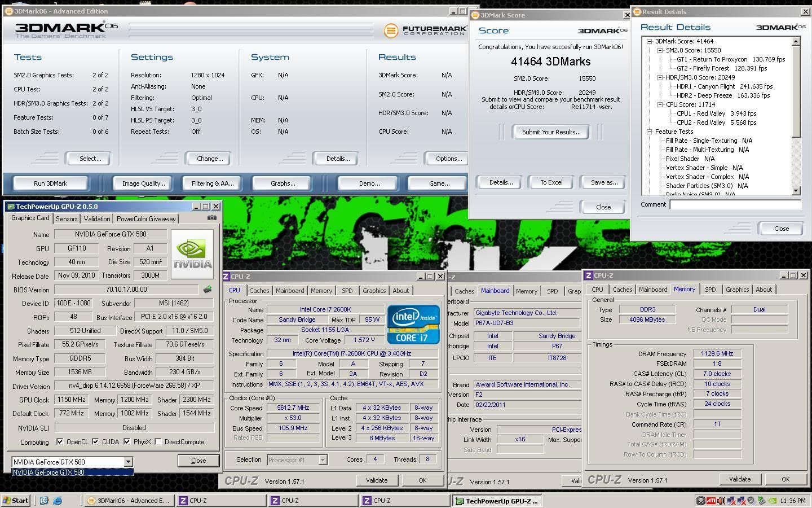The height and width of the screenshot is (508, 812).
Task: Click the GPU-Z screenshot camera icon
Action: coord(211,218)
